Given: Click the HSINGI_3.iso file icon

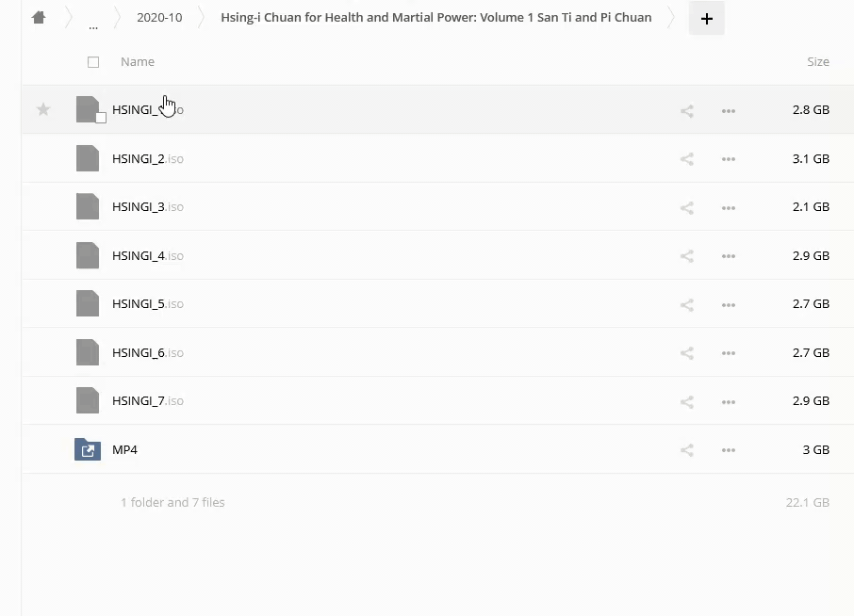Looking at the screenshot, I should pyautogui.click(x=88, y=206).
